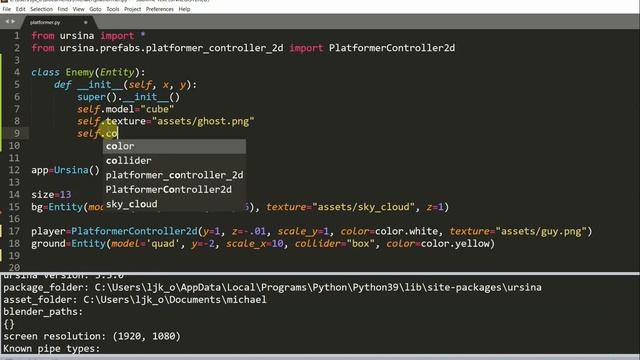The height and width of the screenshot is (360, 640).
Task: Click collider="box" argument on line 18
Action: pos(335,244)
